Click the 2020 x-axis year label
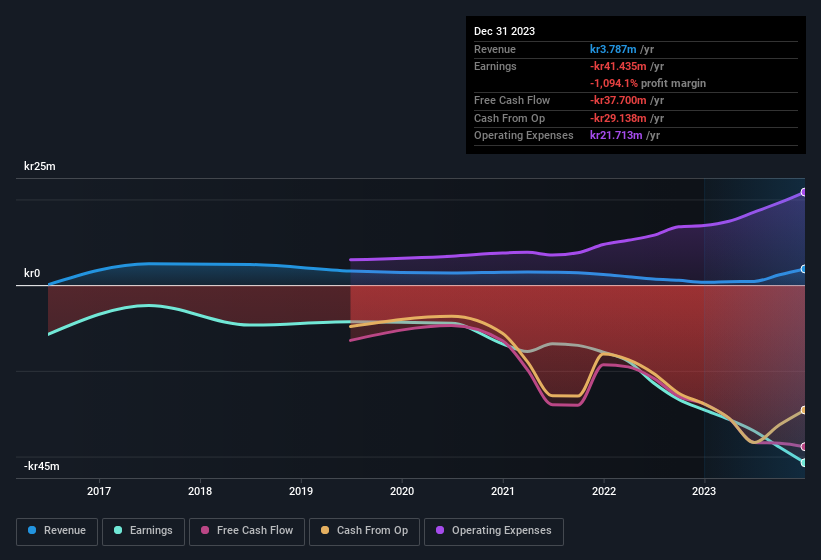The height and width of the screenshot is (560, 821). (x=402, y=491)
